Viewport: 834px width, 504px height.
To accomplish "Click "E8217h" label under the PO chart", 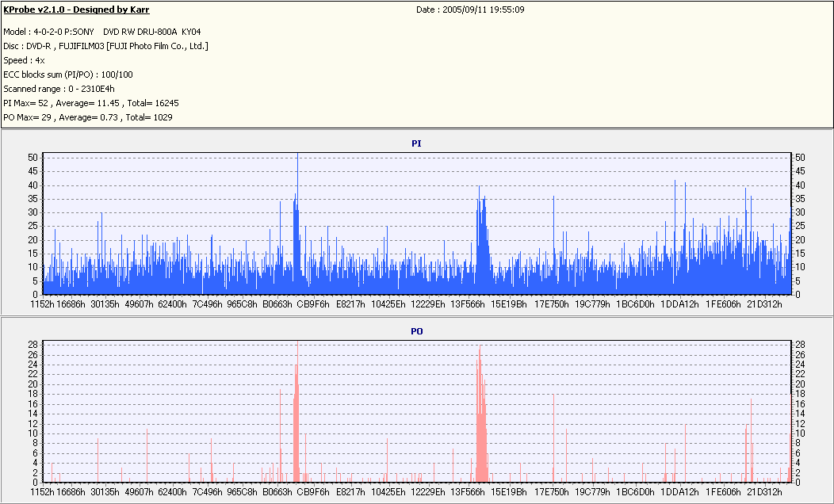I will 350,492.
